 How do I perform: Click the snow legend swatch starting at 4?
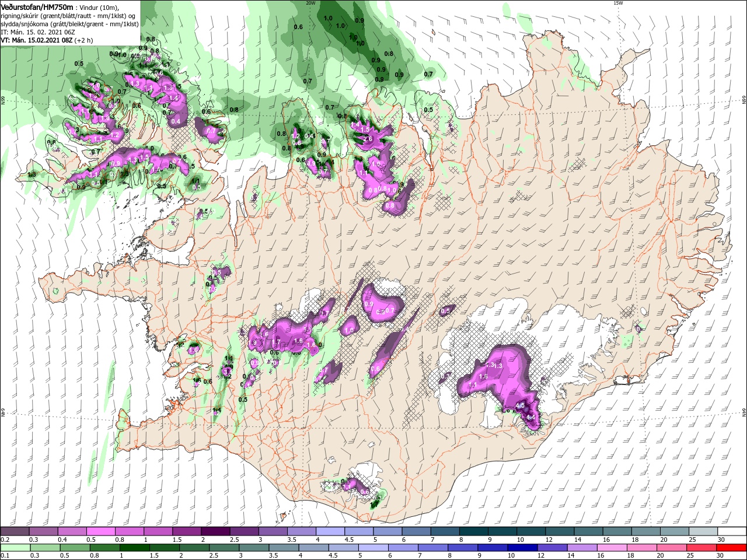click(330, 531)
